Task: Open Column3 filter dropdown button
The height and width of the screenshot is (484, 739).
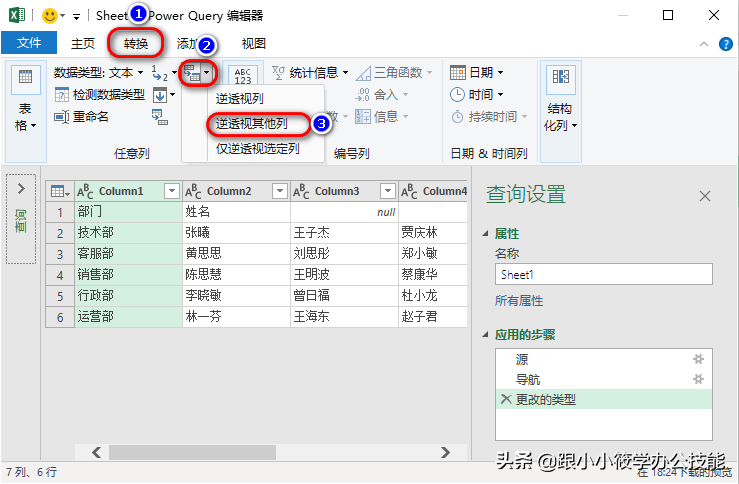Action: pos(387,191)
